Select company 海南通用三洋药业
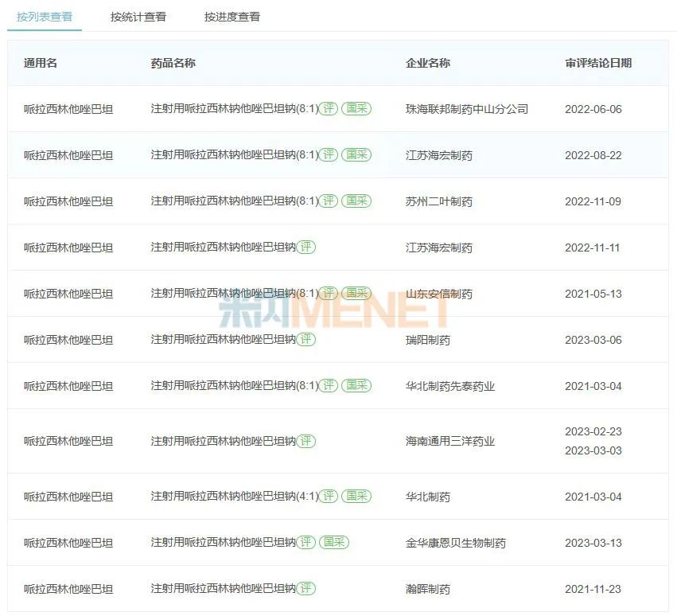The width and height of the screenshot is (677, 616). point(450,441)
